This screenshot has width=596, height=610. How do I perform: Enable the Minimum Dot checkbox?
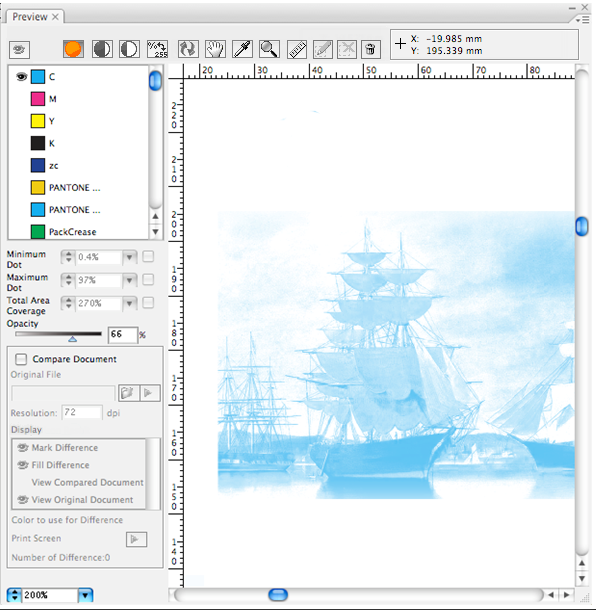pyautogui.click(x=148, y=256)
